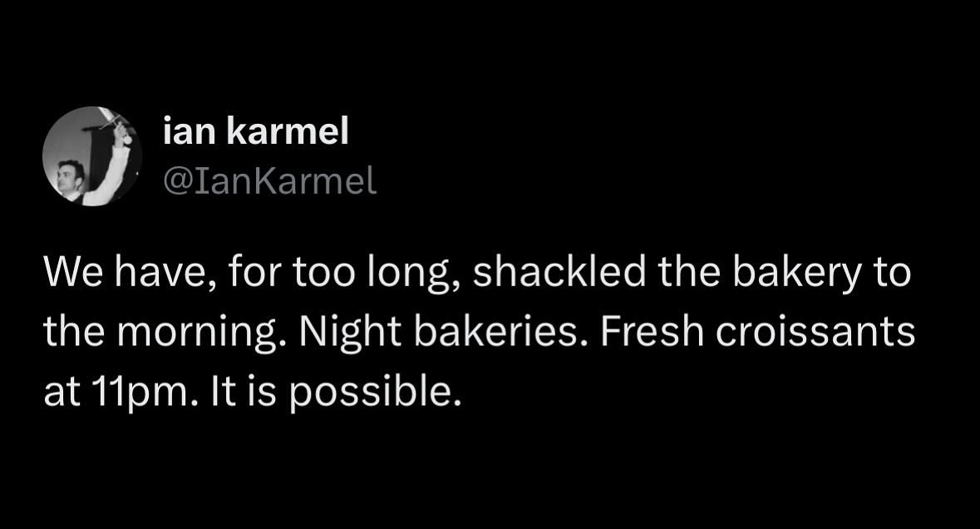980x529 pixels.
Task: Click the word "morning" in the tweet
Action: (199, 334)
